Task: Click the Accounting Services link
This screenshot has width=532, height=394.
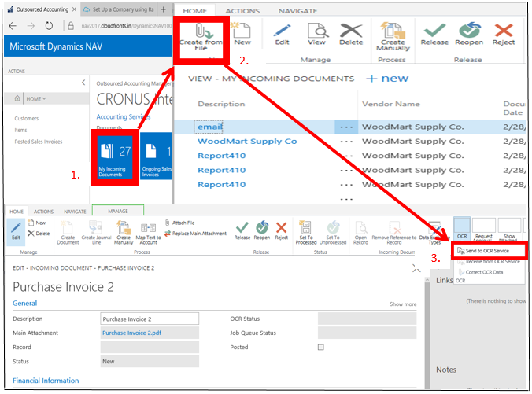Action: pyautogui.click(x=123, y=116)
